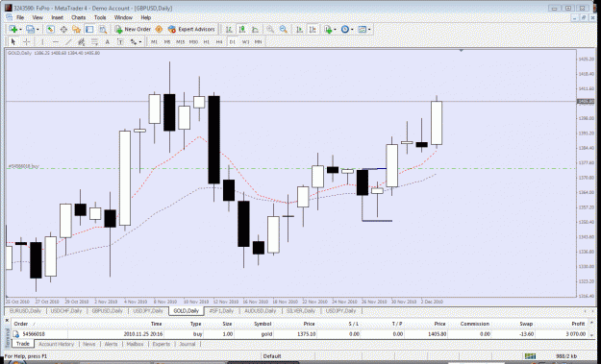
Task: Toggle the Terminal window icon
Action: (89, 29)
